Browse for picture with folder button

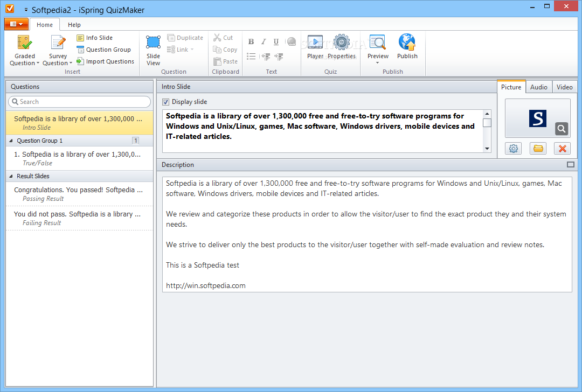click(x=538, y=149)
